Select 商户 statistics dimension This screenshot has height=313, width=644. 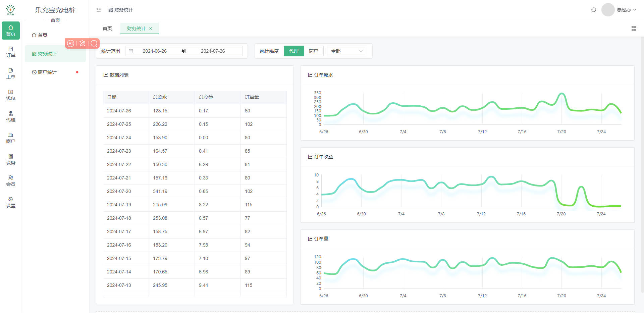tap(314, 51)
